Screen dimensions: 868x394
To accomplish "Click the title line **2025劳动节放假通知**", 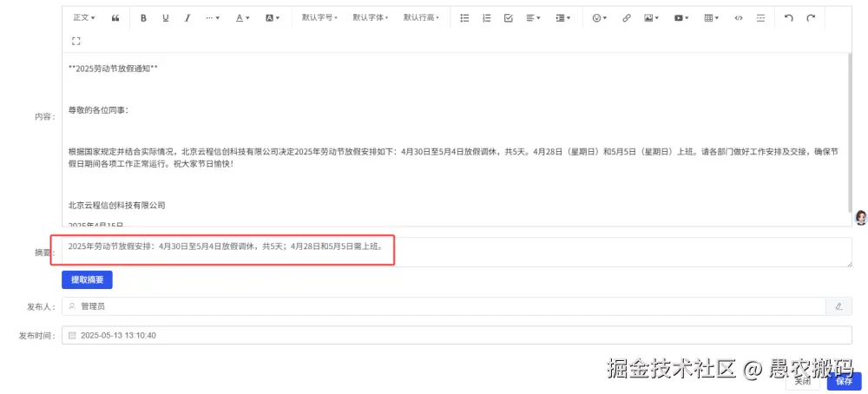I will click(x=113, y=69).
